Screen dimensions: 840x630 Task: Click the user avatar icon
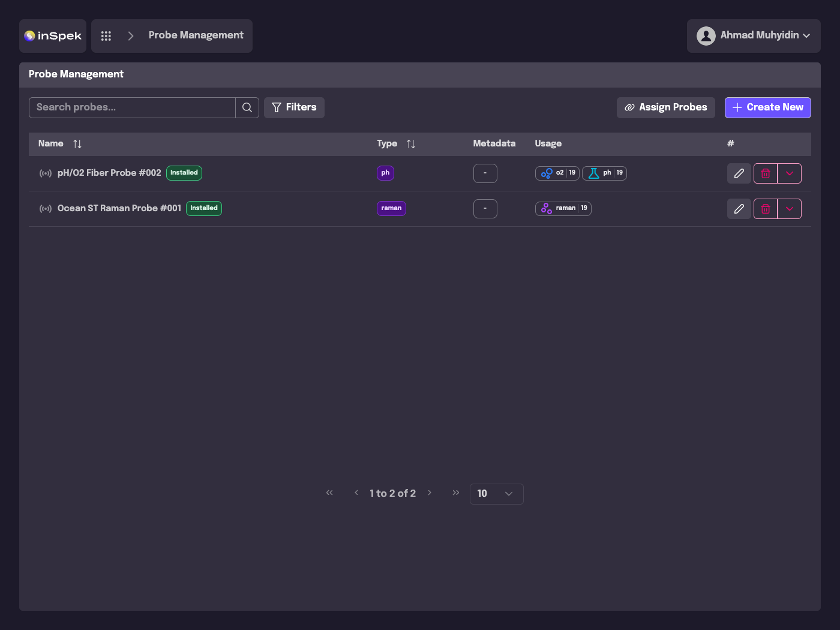tap(706, 36)
